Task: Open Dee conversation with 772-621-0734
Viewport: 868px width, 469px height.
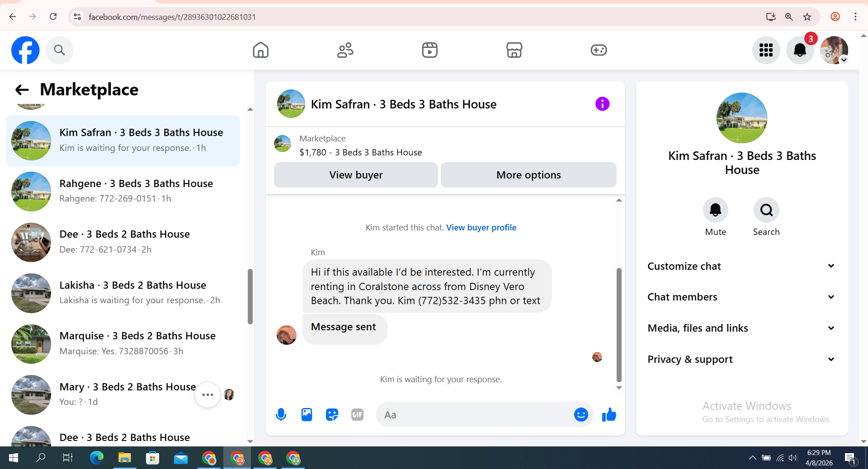Action: pyautogui.click(x=123, y=242)
